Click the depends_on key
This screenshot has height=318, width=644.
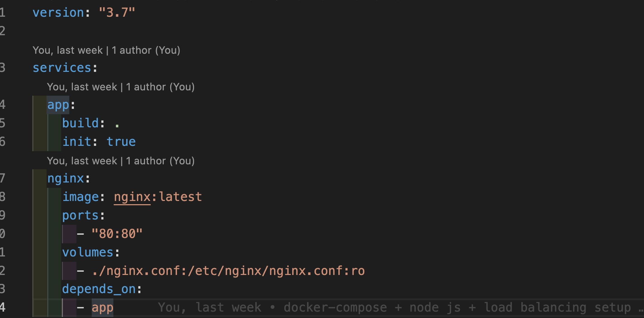click(99, 289)
